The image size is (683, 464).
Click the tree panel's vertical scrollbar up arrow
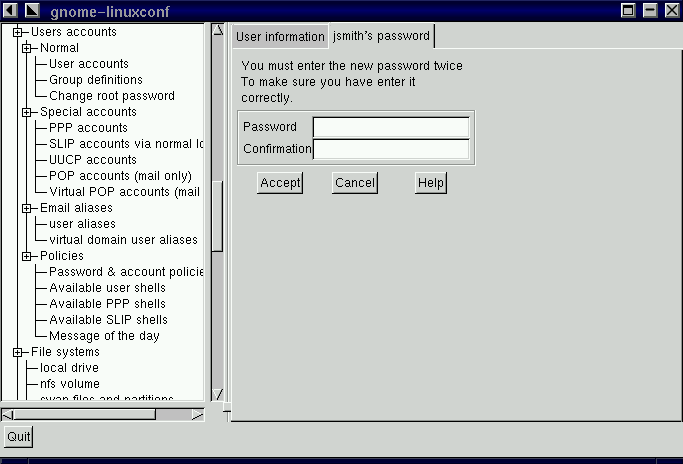click(x=218, y=32)
